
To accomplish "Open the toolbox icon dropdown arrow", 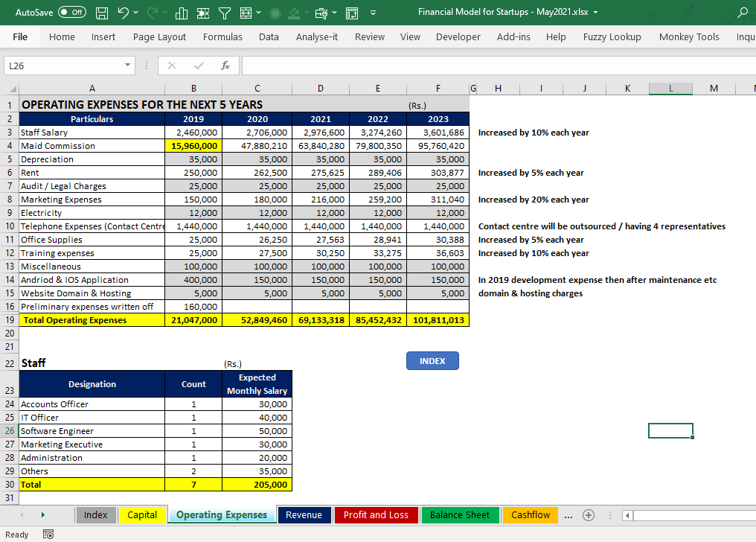I will click(x=335, y=13).
